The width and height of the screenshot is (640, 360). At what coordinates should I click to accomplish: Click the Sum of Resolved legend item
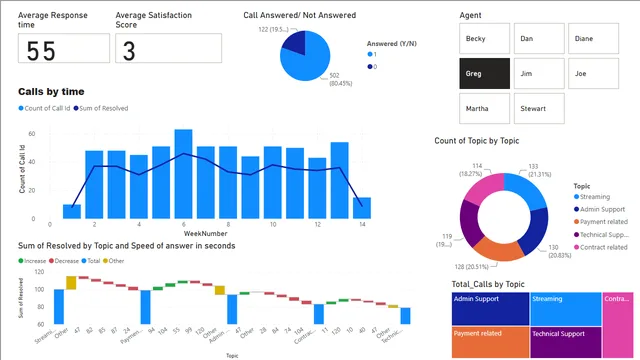101,108
